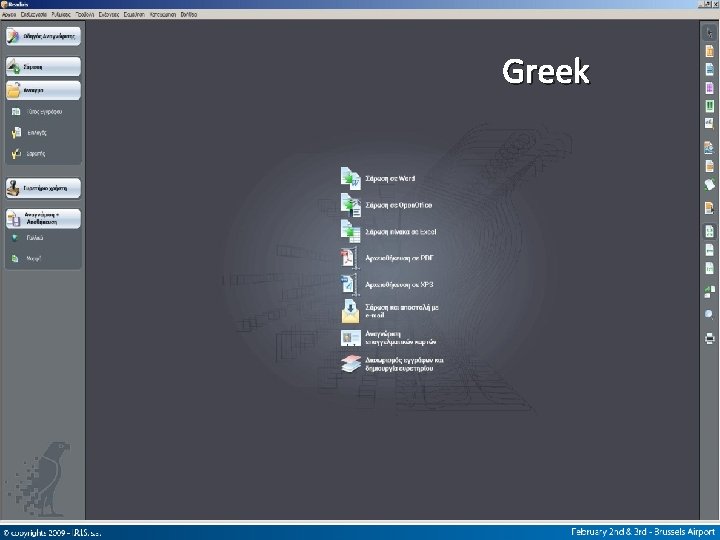The width and height of the screenshot is (720, 540).
Task: Click the highlighted green grid icon
Action: (x=709, y=231)
